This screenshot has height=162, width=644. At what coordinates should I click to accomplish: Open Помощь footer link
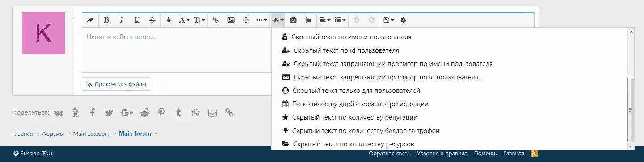coord(485,154)
